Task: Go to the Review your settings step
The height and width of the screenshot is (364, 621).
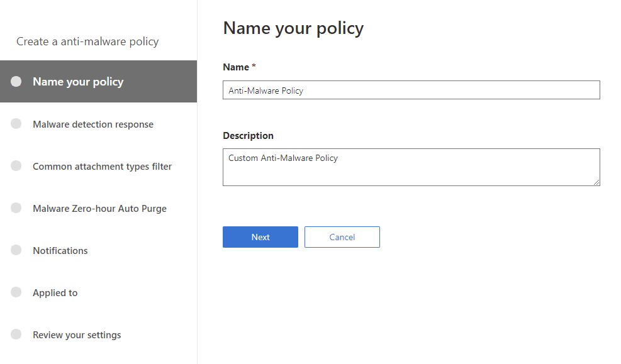Action: point(77,335)
